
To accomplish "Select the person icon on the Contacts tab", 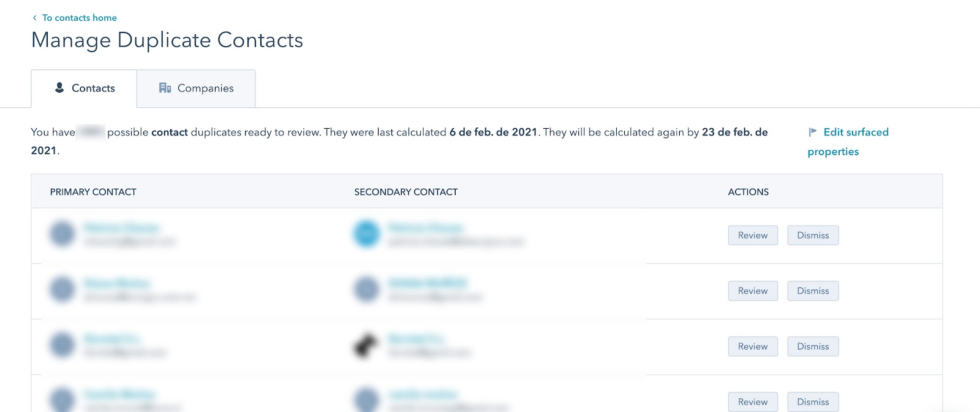I will (x=59, y=88).
